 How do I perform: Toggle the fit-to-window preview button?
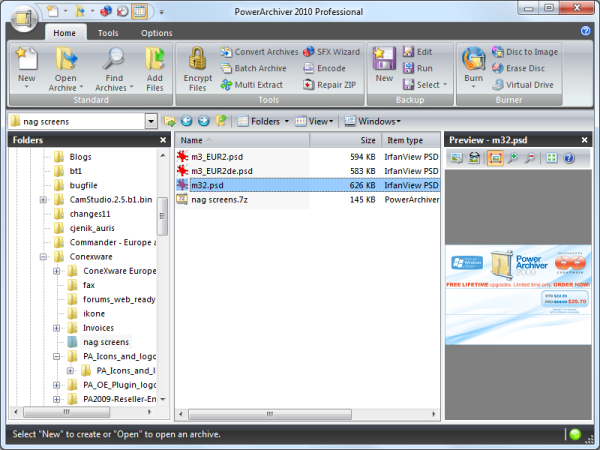(x=495, y=158)
